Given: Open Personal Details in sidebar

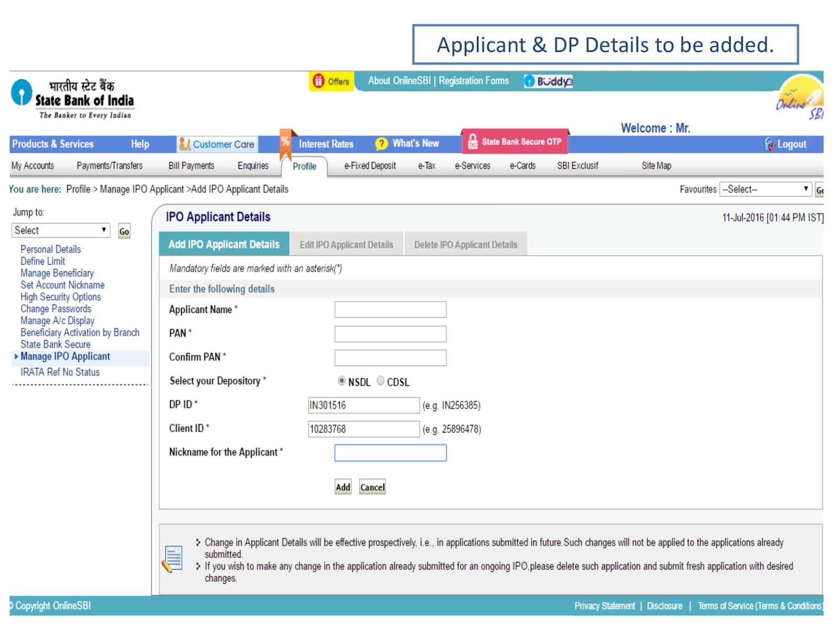Looking at the screenshot, I should pyautogui.click(x=50, y=249).
